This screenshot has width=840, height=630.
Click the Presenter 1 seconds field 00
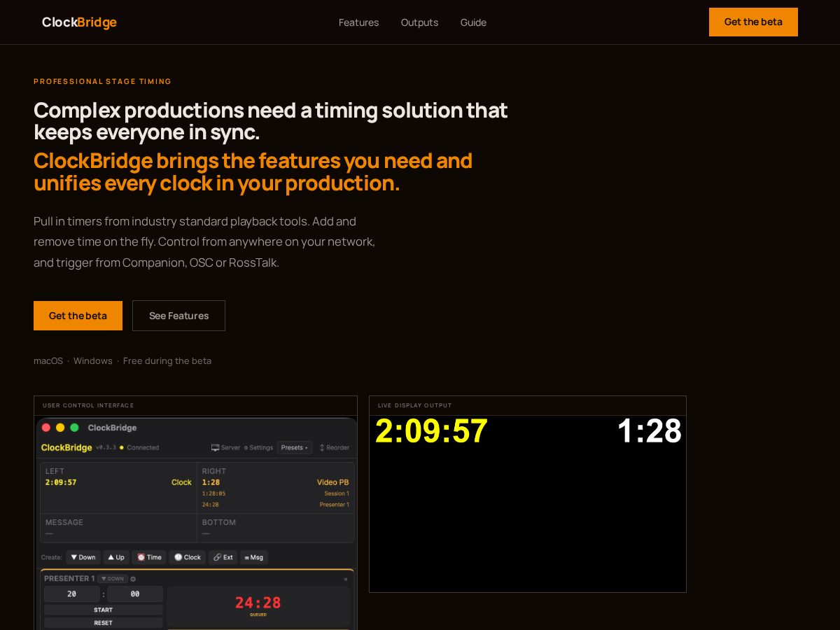135,594
